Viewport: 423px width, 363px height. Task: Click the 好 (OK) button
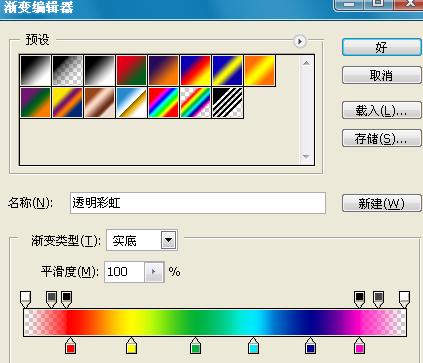(x=382, y=47)
